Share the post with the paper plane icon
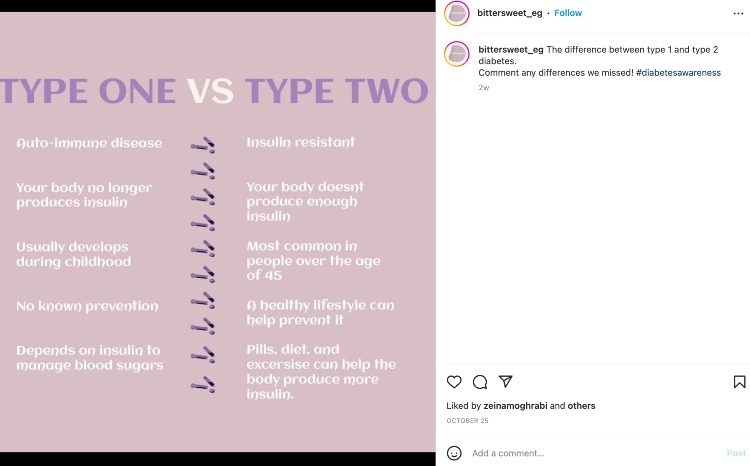Screen dimensions: 750x466 pyautogui.click(x=506, y=382)
